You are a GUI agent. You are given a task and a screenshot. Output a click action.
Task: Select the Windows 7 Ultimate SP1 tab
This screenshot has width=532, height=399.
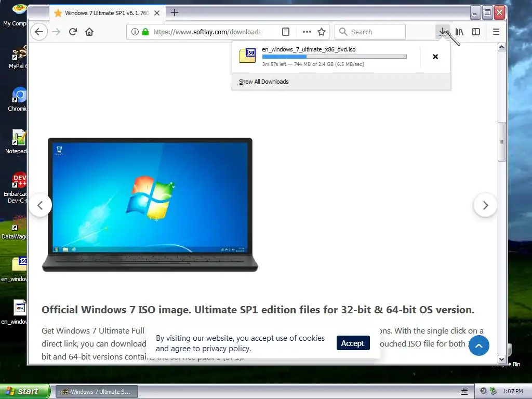[107, 13]
